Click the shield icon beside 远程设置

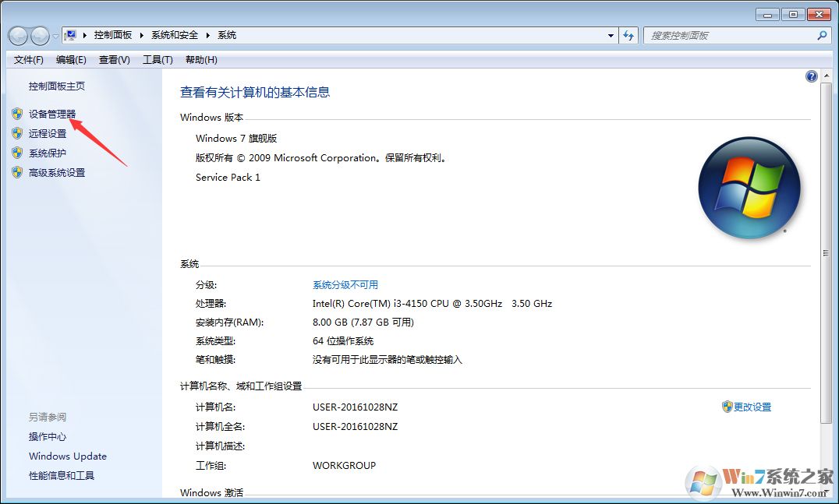(x=17, y=132)
